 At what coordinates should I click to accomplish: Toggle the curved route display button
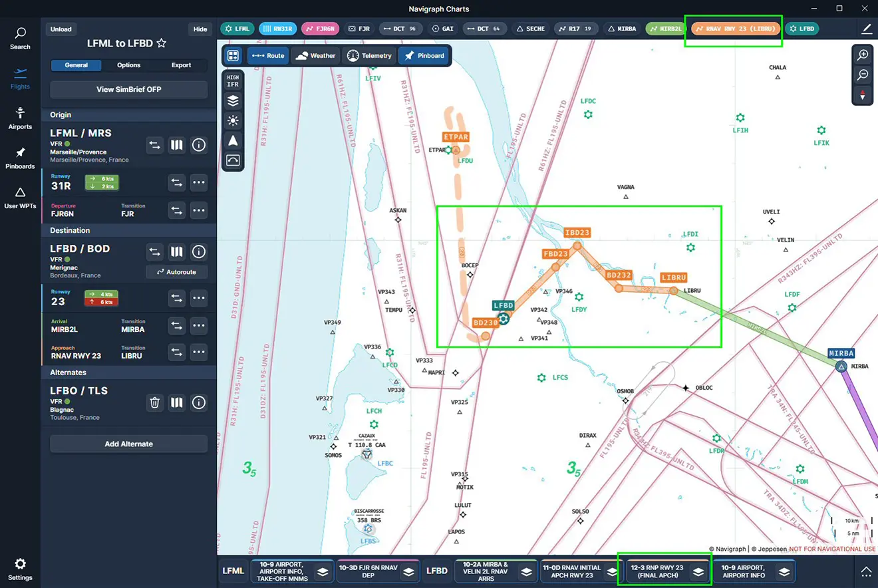pyautogui.click(x=233, y=160)
